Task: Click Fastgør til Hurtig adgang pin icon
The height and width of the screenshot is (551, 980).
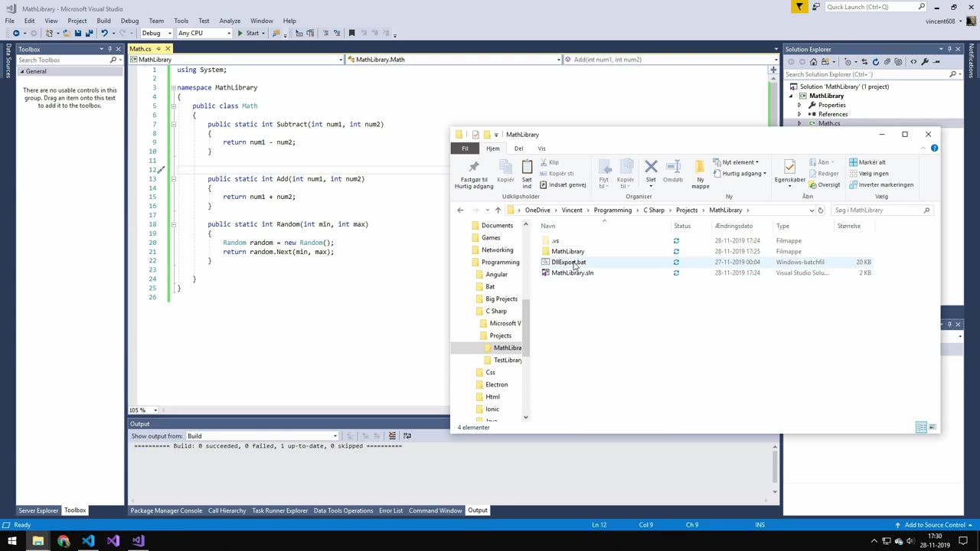Action: click(x=474, y=168)
